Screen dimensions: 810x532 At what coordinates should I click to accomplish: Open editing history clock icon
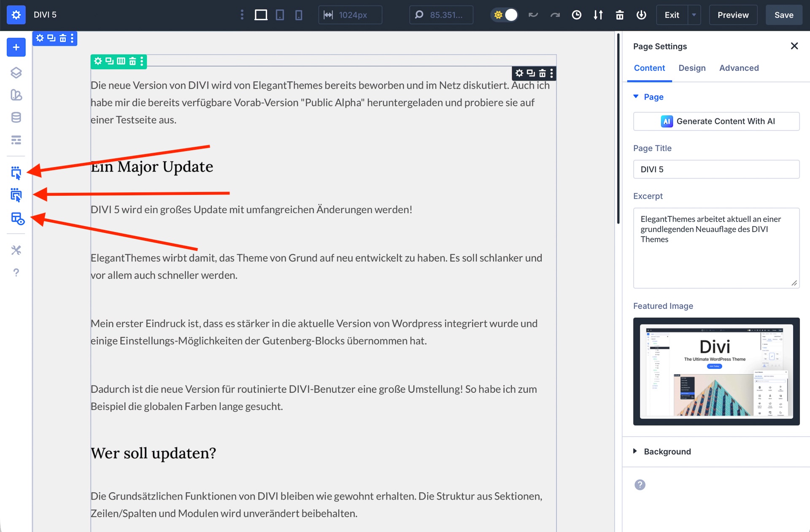[576, 15]
